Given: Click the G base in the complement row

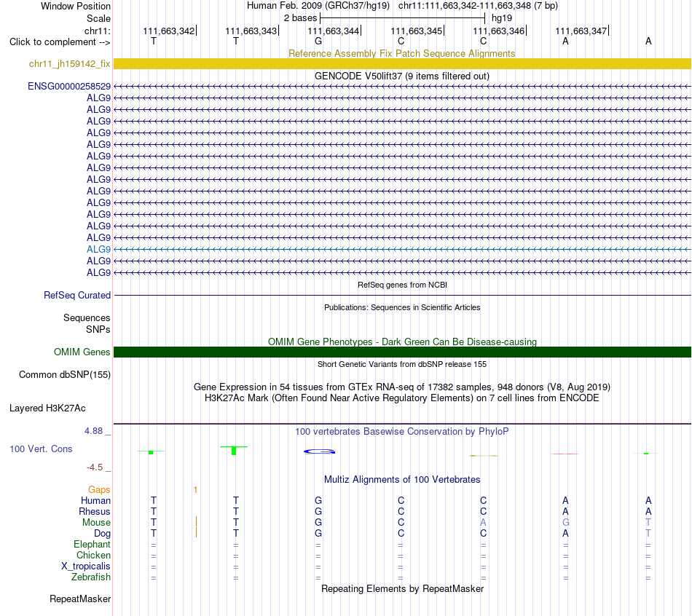Looking at the screenshot, I should (318, 41).
